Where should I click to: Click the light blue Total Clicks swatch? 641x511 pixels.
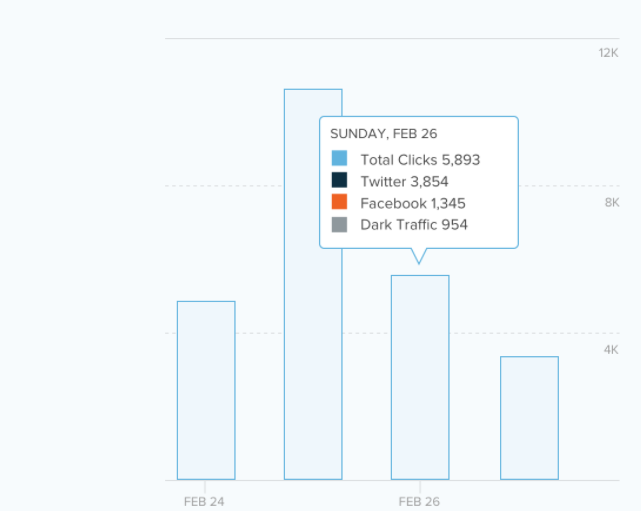[x=339, y=158]
